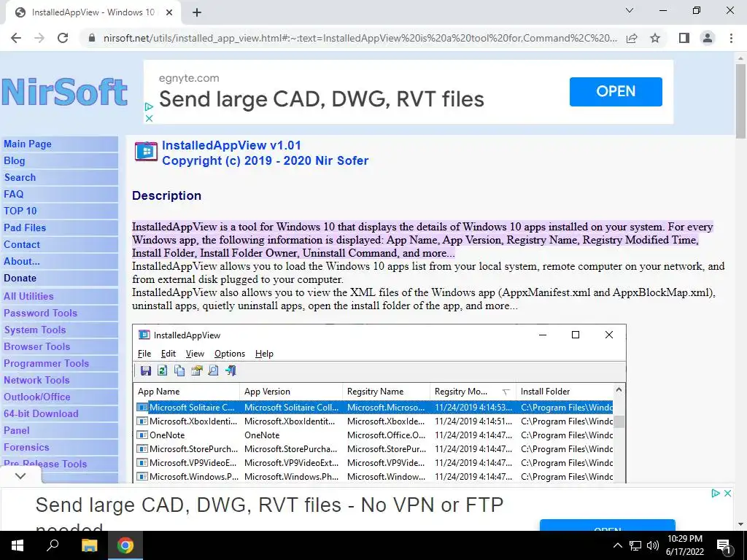This screenshot has width=747, height=560.
Task: Click the Refresh toolbar icon
Action: [x=163, y=370]
